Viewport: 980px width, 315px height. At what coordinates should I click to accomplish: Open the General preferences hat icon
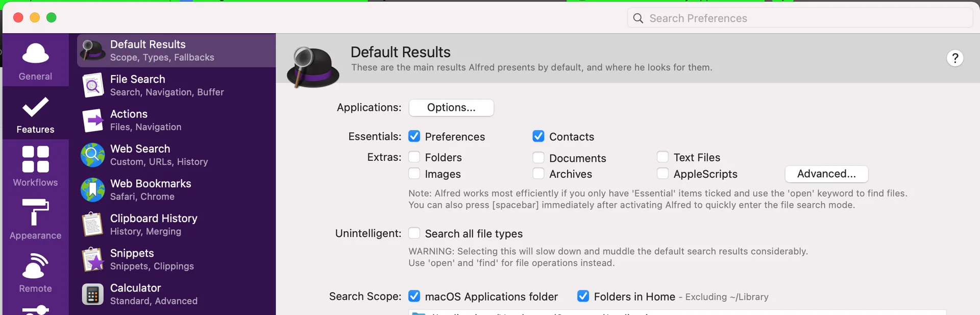35,53
